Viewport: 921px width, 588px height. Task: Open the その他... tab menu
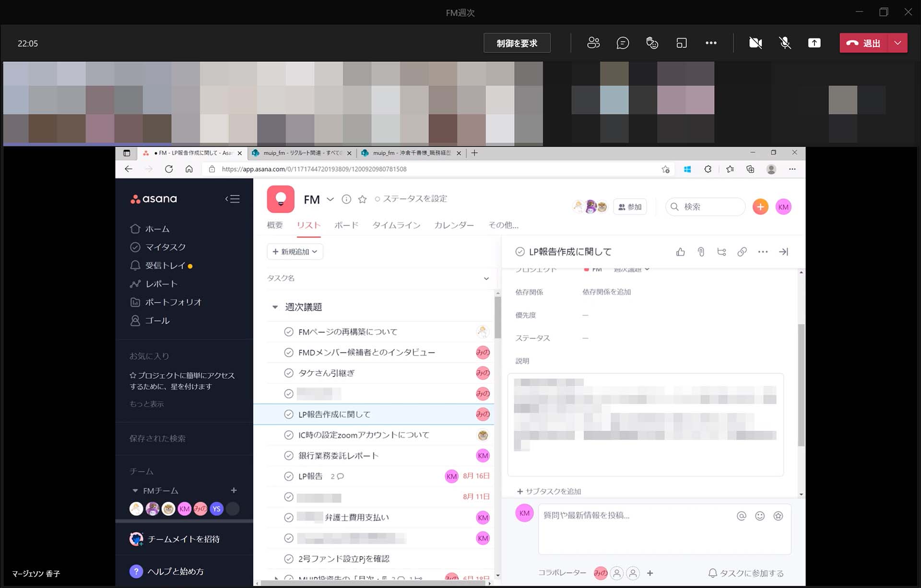click(503, 225)
